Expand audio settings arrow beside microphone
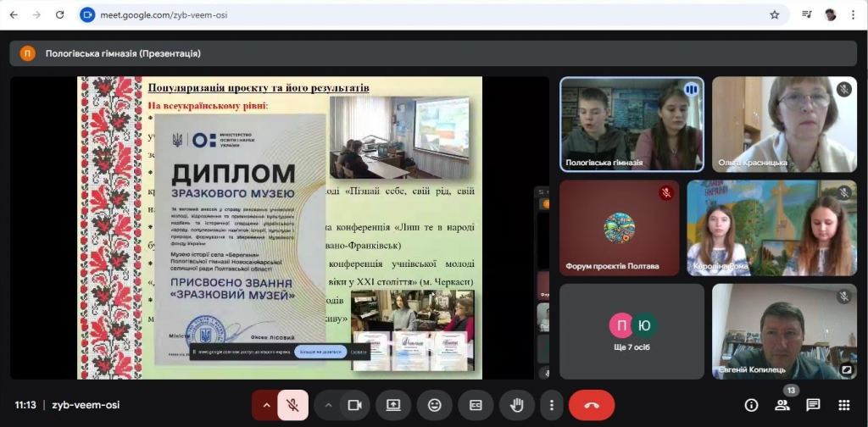Image resolution: width=868 pixels, height=427 pixels. pyautogui.click(x=266, y=405)
